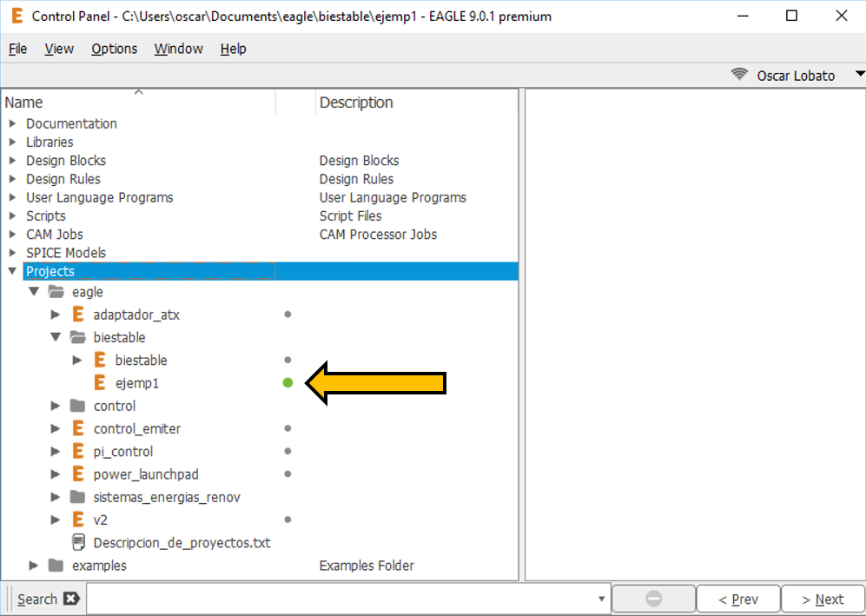Screen dimensions: 866x616
Task: Click the sistemas_energias_renov folder icon
Action: point(78,497)
